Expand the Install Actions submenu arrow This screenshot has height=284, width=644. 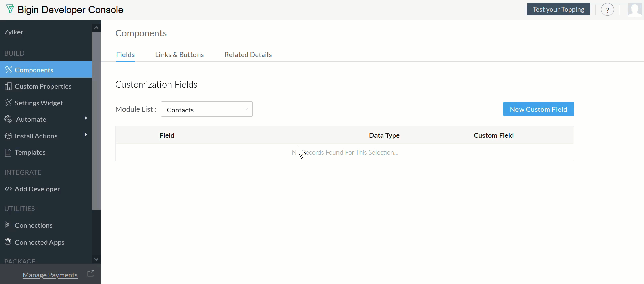pyautogui.click(x=86, y=135)
